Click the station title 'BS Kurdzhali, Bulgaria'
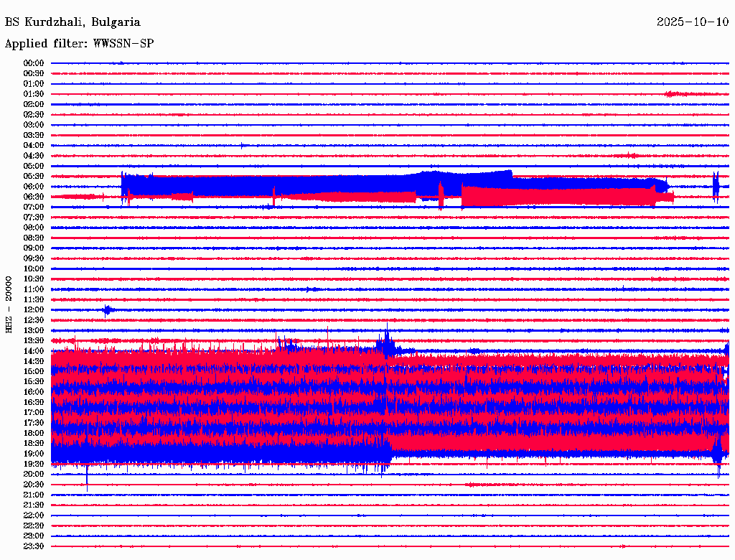Image resolution: width=735 pixels, height=560 pixels. pyautogui.click(x=72, y=22)
